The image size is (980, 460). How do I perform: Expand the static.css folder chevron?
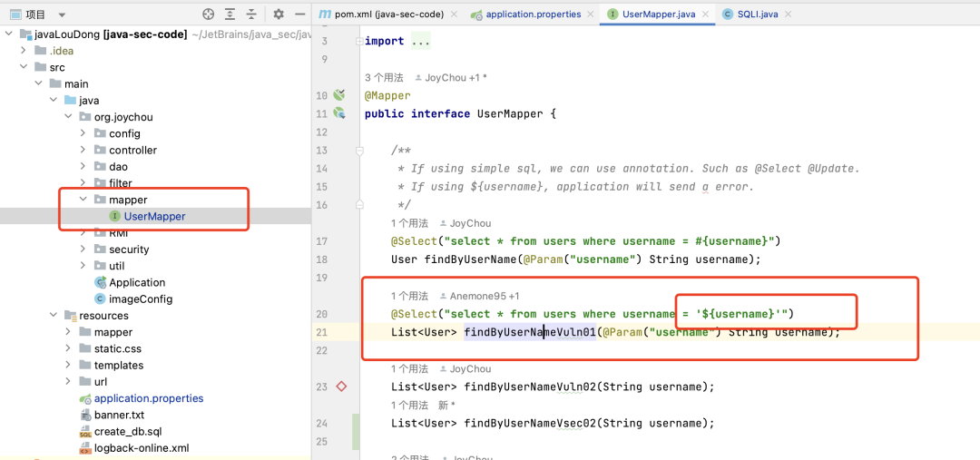(x=68, y=348)
